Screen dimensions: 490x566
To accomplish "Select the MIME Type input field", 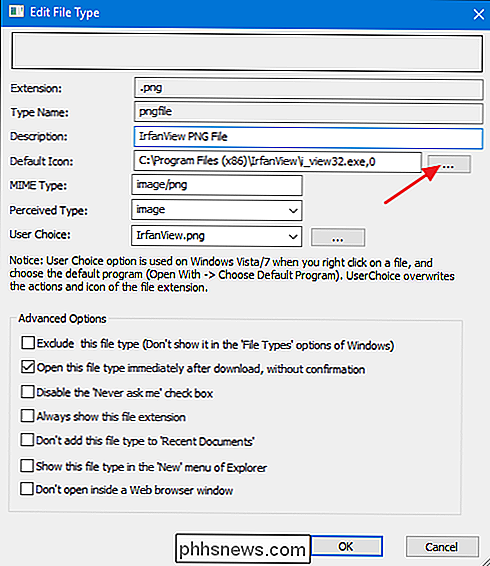I will click(217, 185).
